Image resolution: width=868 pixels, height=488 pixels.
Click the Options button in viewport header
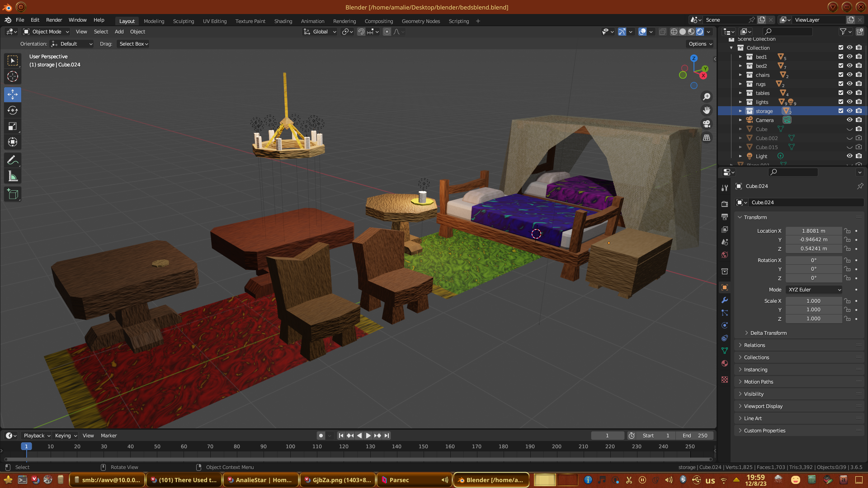[700, 44]
